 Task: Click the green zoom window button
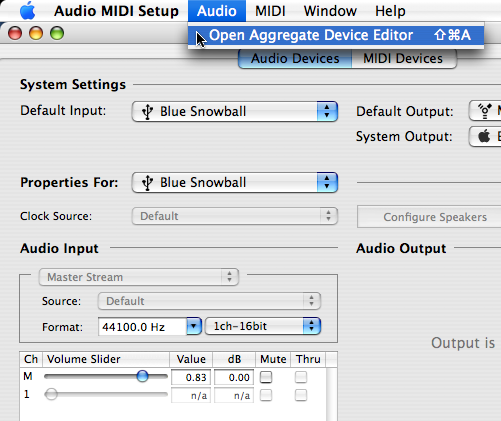pos(57,33)
